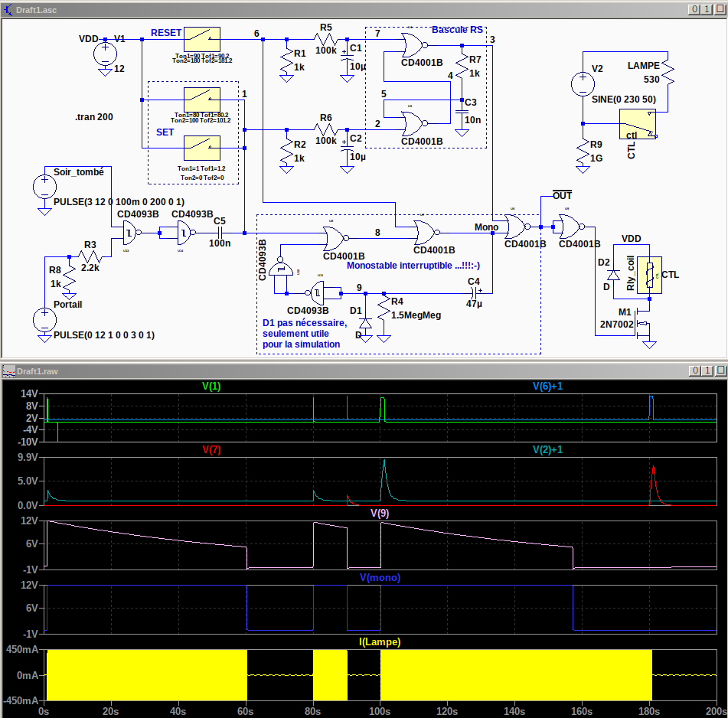This screenshot has width=728, height=718.
Task: Click the V2 SINE voltage source
Action: pyautogui.click(x=582, y=83)
